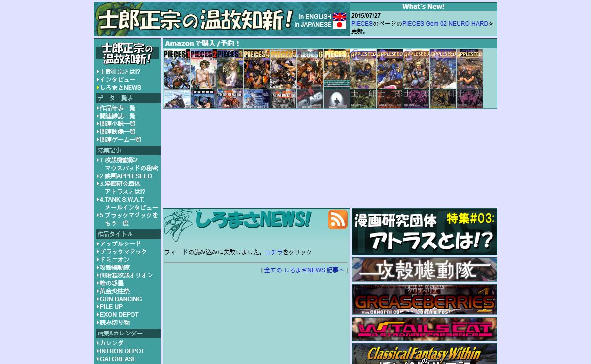
Task: Open the APPLESEED Hypernotes cover thumbnail
Action: coord(469,69)
